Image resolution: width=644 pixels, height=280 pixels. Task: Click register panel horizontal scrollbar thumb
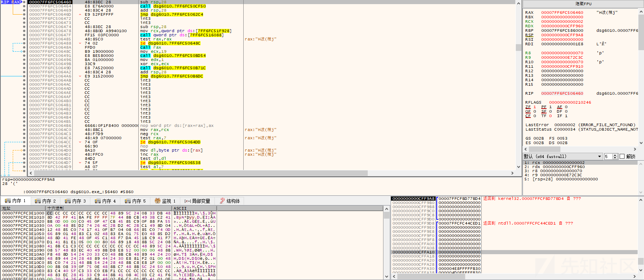pyautogui.click(x=544, y=149)
